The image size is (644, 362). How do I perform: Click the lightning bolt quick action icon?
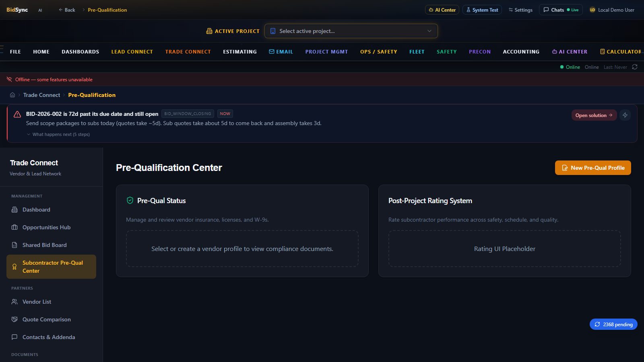(x=625, y=115)
